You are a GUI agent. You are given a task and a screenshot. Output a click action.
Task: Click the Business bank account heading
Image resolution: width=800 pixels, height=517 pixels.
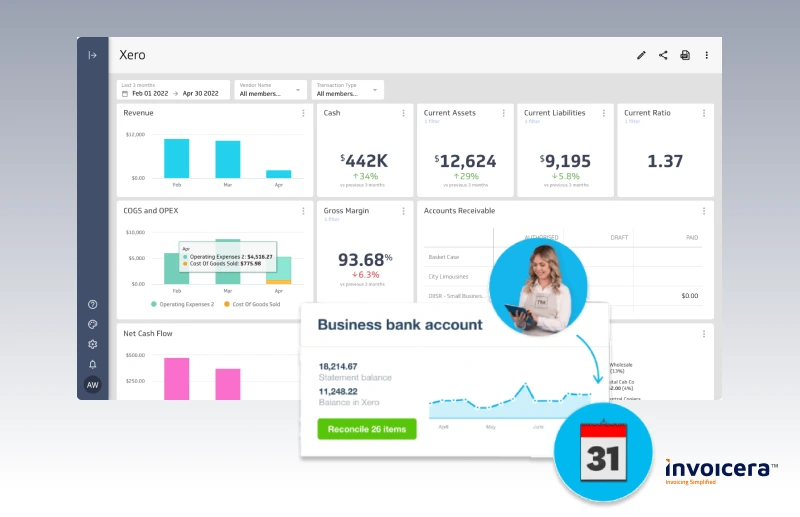click(x=400, y=325)
